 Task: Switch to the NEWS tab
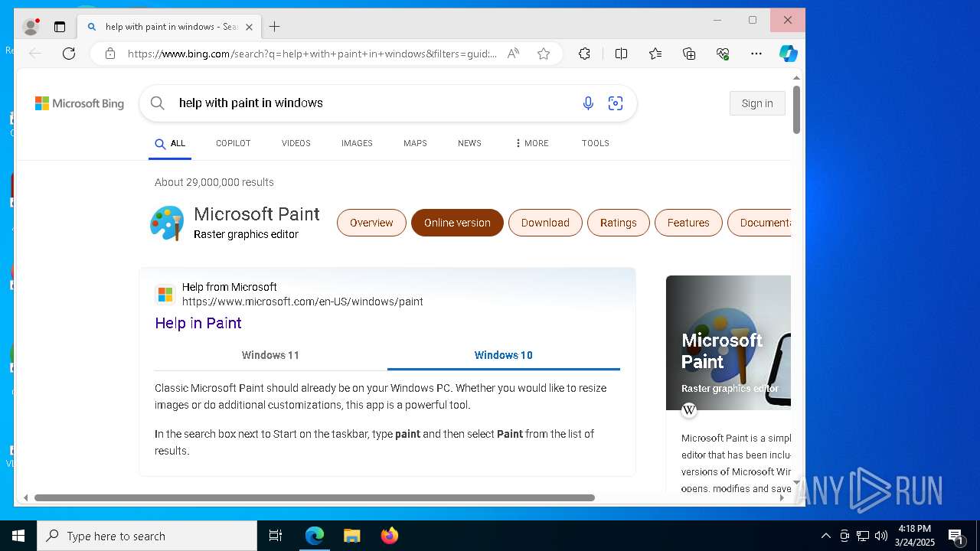point(469,143)
